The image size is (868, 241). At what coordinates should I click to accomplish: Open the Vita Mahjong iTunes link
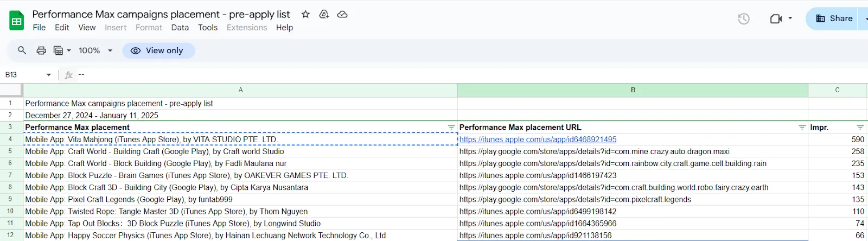click(538, 139)
